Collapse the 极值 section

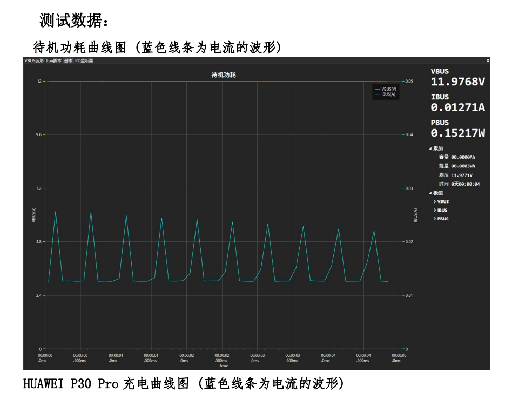coord(430,193)
